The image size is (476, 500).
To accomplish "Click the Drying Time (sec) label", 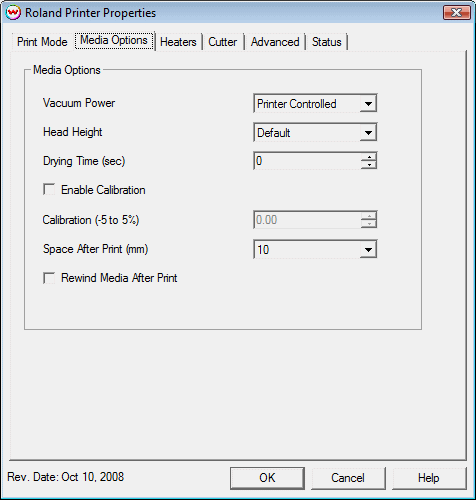I will 84,161.
